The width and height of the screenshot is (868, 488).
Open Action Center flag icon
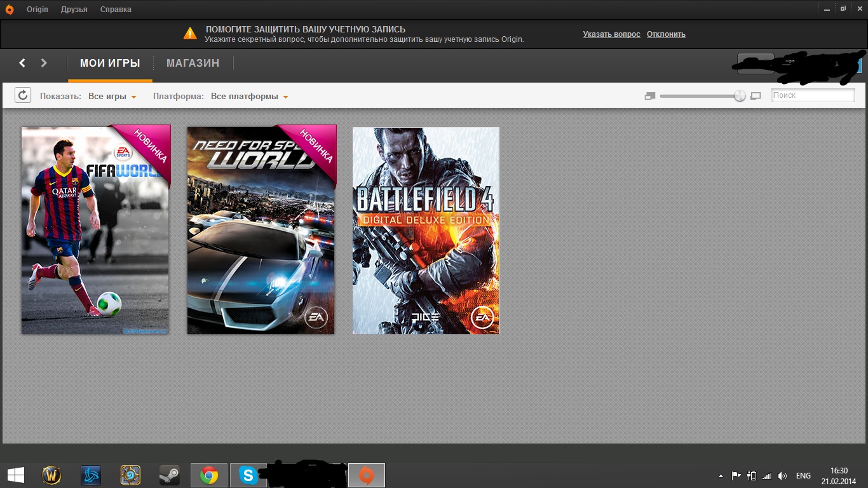coord(736,475)
